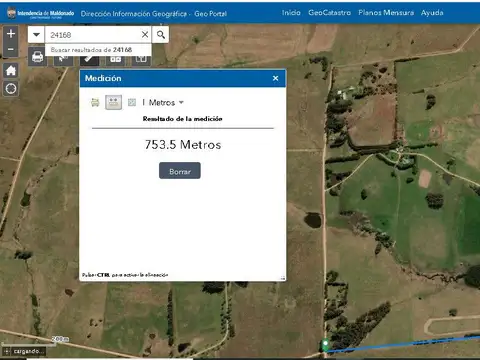Toggle the measurement ruler tool

pyautogui.click(x=89, y=59)
